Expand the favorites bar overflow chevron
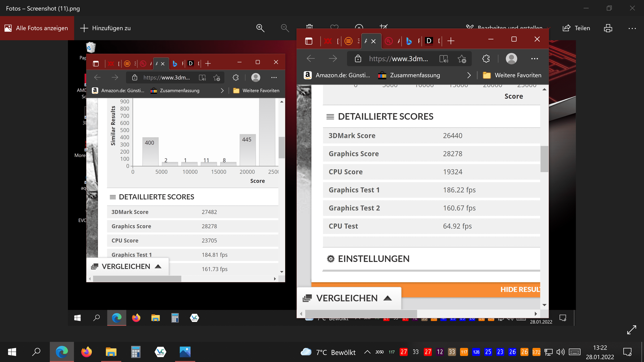Screen dimensions: 644x362 469,75
